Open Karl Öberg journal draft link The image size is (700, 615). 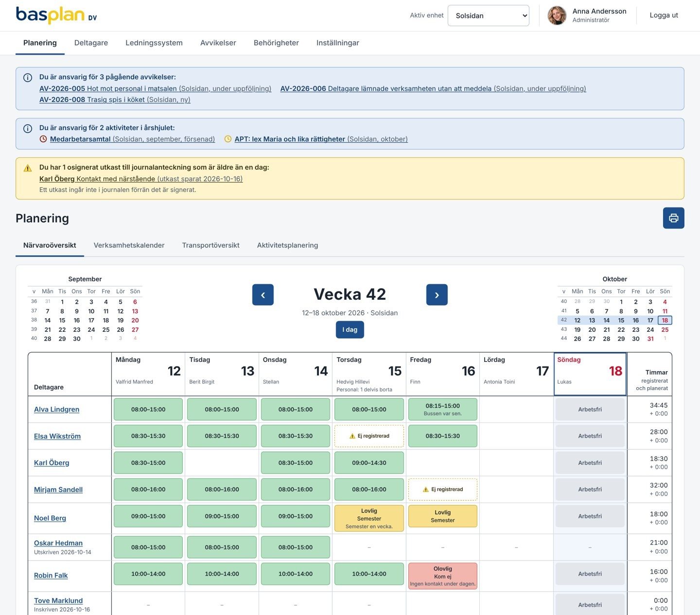point(141,179)
